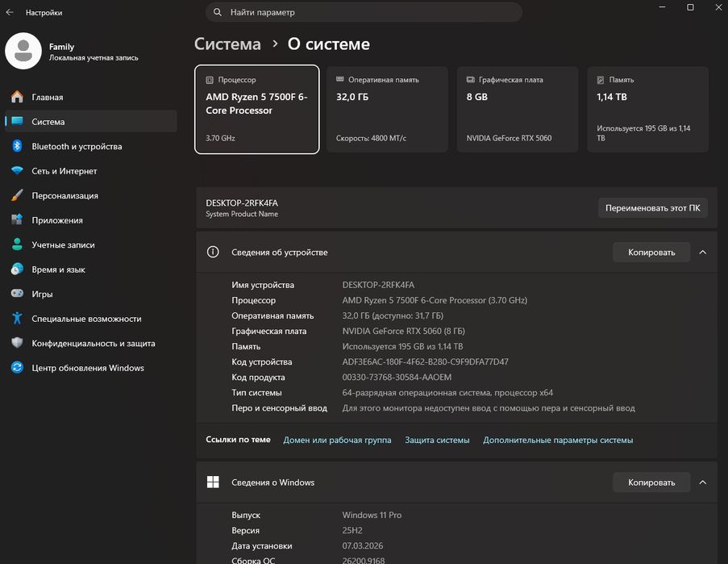Open Специальные возможности settings
The image size is (728, 564).
point(90,318)
